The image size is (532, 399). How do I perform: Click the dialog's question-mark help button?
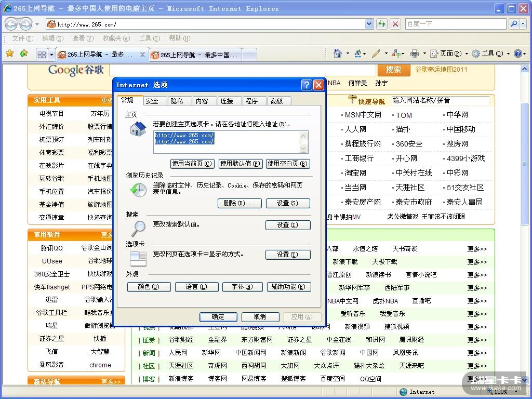307,85
